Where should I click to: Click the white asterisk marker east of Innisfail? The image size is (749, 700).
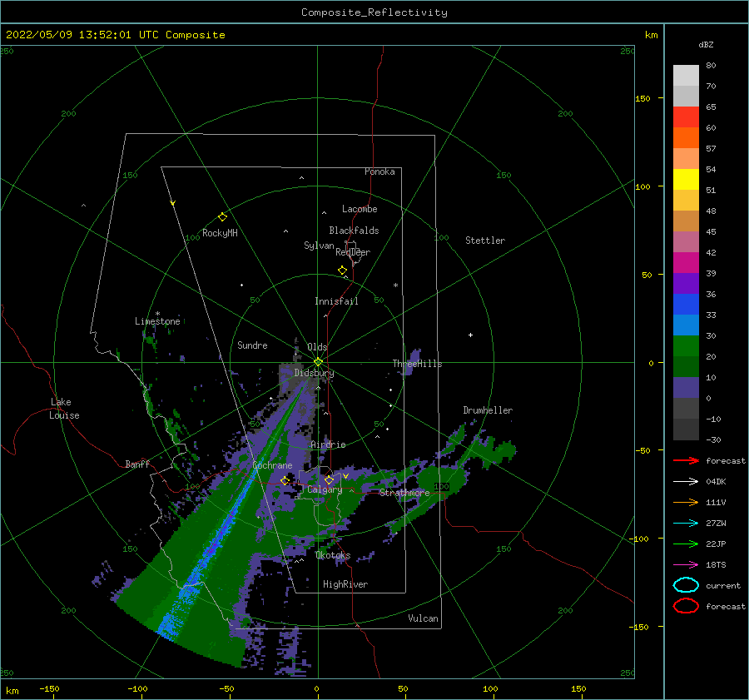[395, 285]
